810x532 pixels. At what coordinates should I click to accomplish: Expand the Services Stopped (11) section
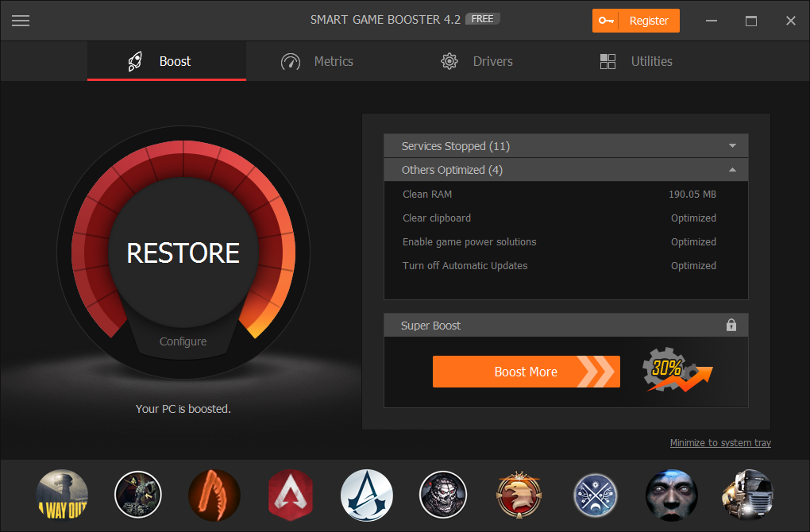565,146
